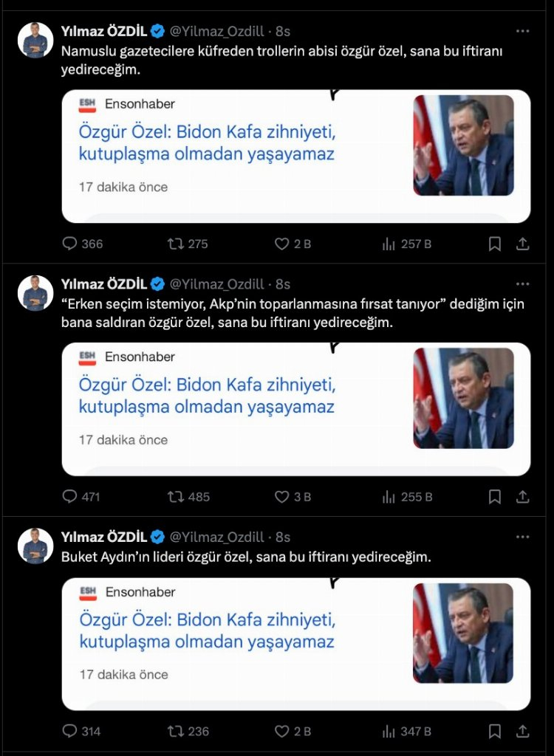Open the third tweet's more options menu

522,537
